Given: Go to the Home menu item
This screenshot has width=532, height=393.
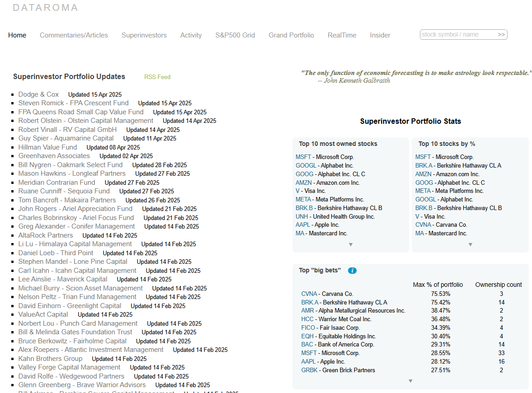Looking at the screenshot, I should click(x=17, y=35).
